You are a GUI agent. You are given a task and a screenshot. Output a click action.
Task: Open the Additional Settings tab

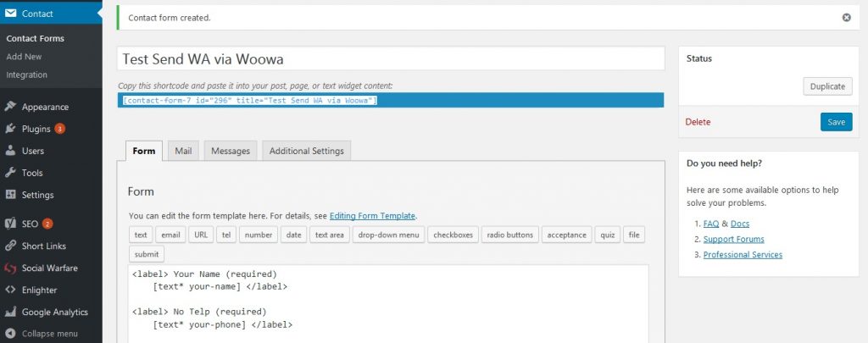307,151
